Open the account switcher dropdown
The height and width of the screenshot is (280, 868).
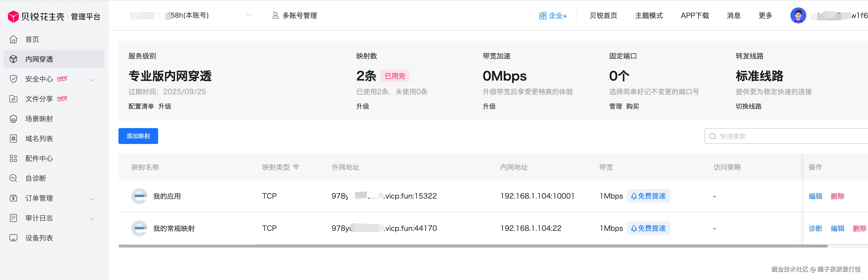click(248, 15)
